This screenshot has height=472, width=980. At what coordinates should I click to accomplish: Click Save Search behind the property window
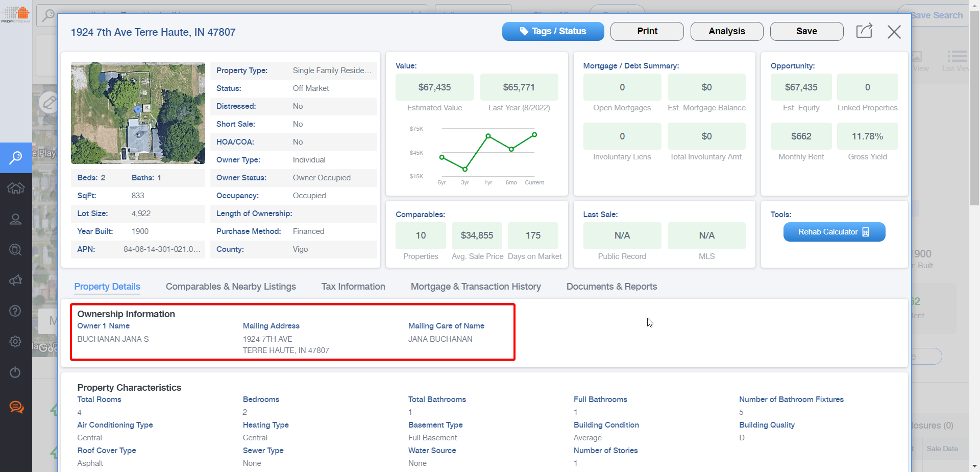pyautogui.click(x=937, y=15)
